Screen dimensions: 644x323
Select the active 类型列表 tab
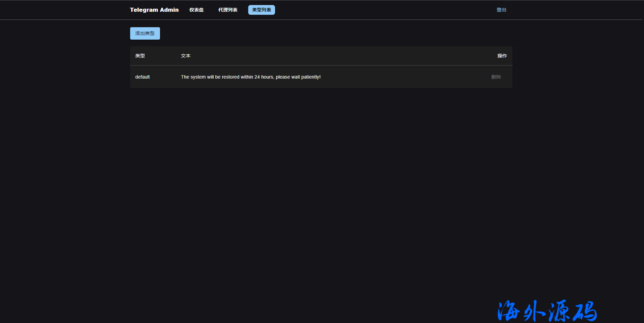point(261,10)
